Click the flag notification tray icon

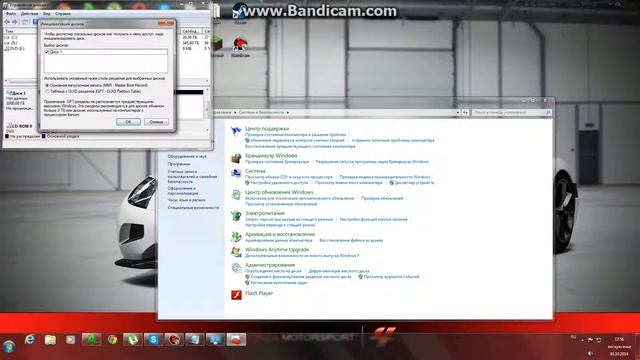coord(590,340)
